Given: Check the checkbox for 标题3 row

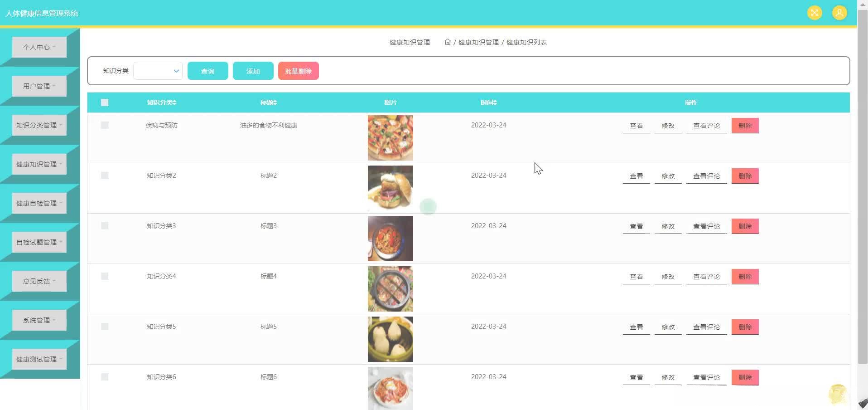Looking at the screenshot, I should click(105, 225).
